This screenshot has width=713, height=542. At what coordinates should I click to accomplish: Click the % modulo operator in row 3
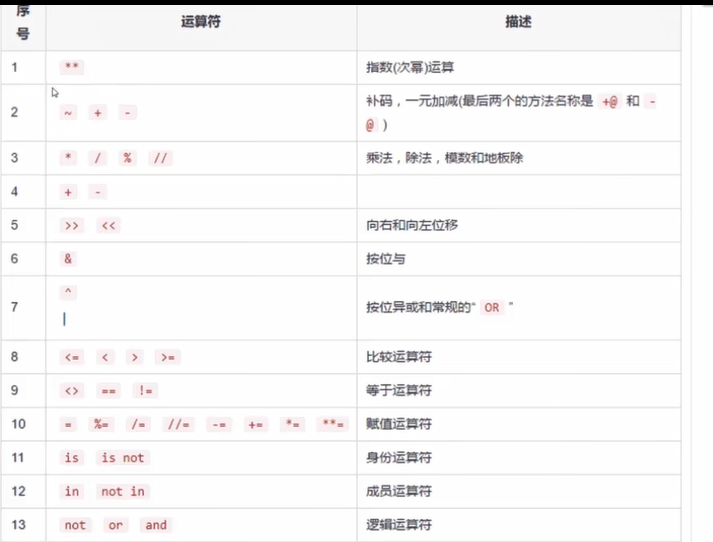(x=127, y=158)
